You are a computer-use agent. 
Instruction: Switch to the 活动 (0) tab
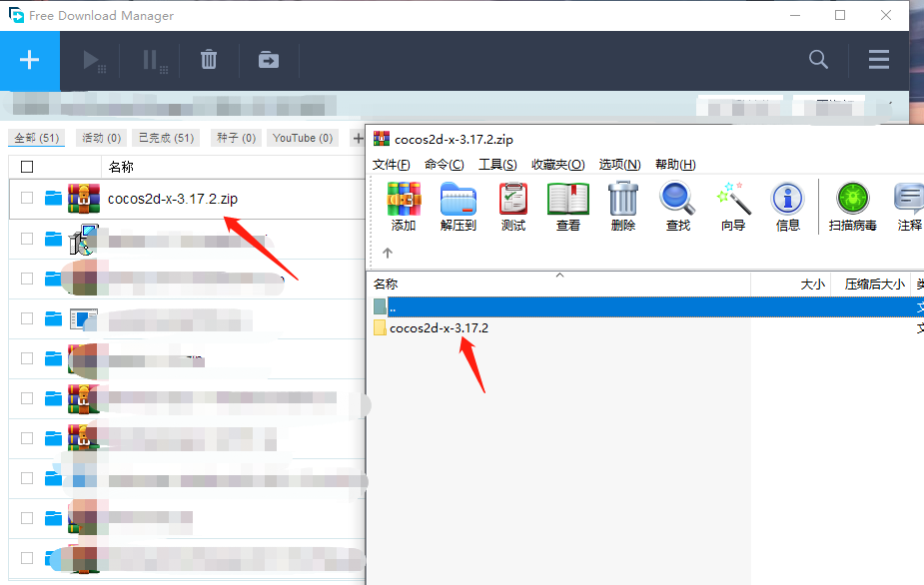(x=101, y=138)
